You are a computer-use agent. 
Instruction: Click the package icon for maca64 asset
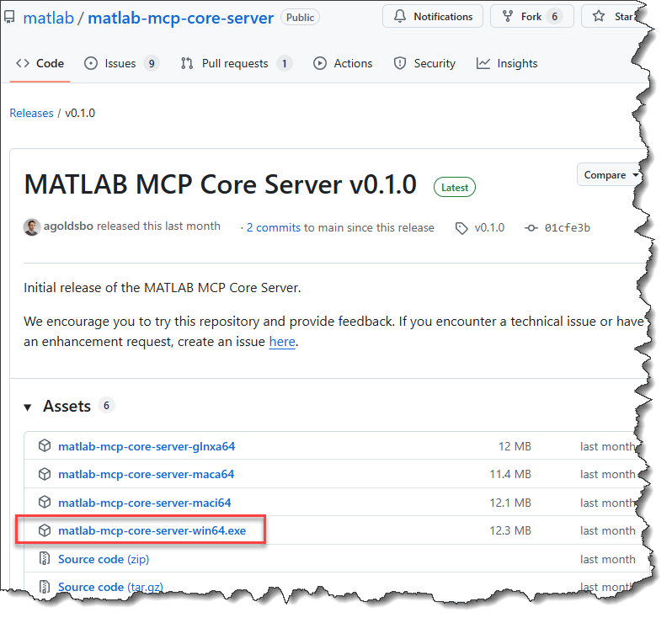tap(45, 474)
